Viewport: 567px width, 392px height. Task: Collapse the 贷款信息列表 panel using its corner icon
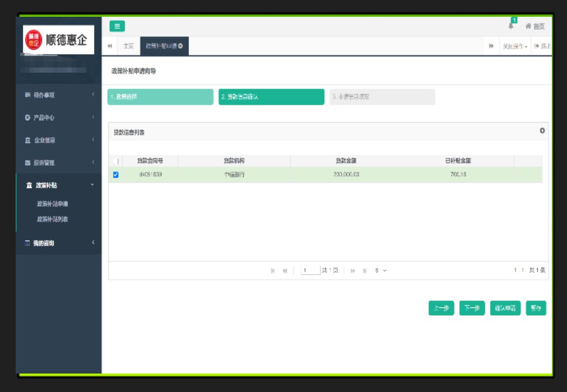click(x=542, y=130)
